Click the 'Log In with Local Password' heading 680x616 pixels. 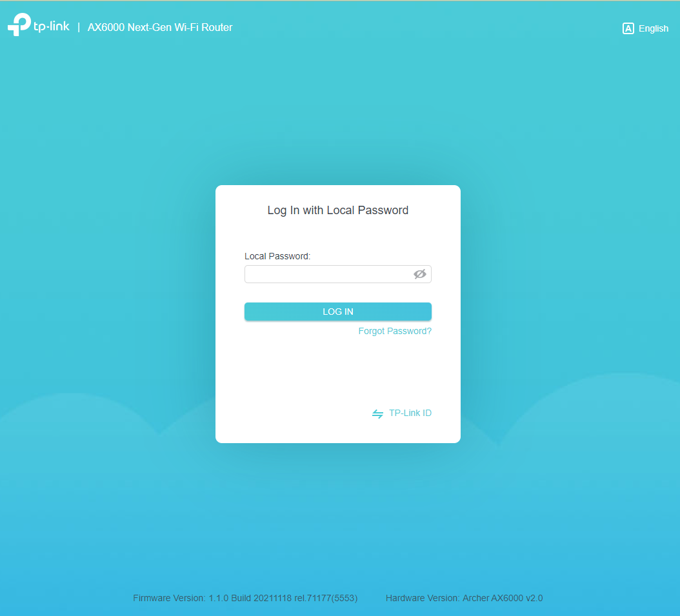(x=338, y=210)
